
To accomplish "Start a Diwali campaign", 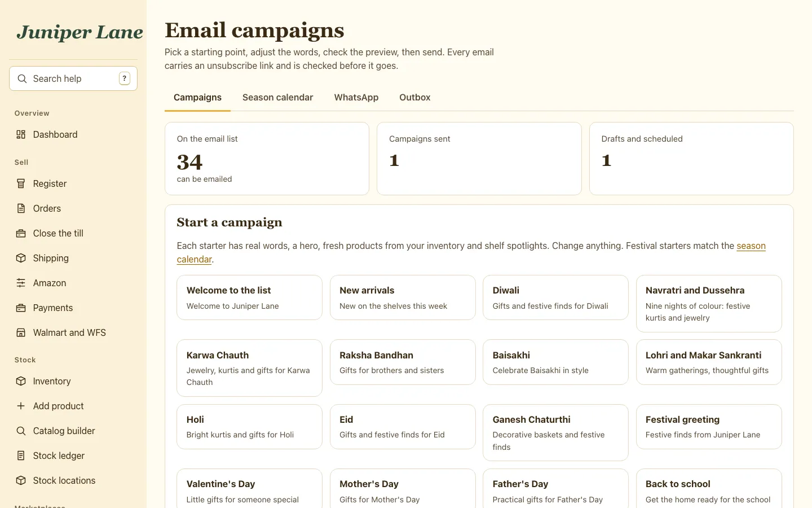I will tap(555, 297).
